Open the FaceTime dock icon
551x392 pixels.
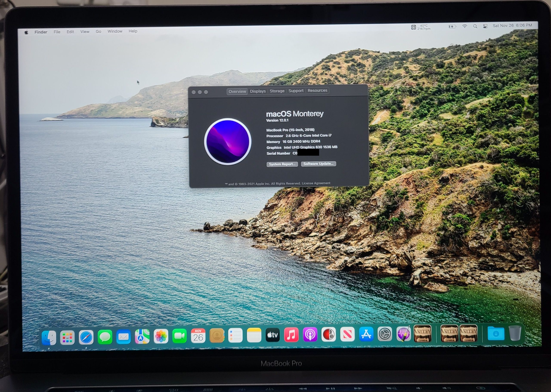179,336
